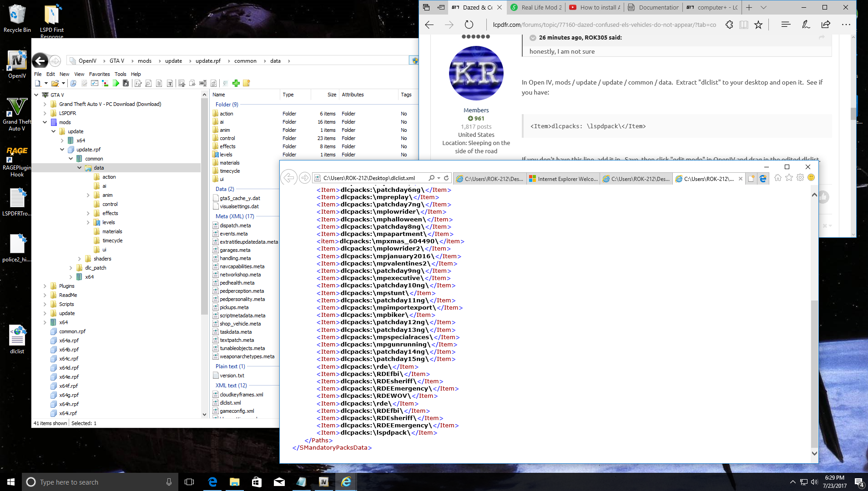The image size is (868, 491).
Task: Open Task View from the taskbar
Action: click(x=189, y=482)
